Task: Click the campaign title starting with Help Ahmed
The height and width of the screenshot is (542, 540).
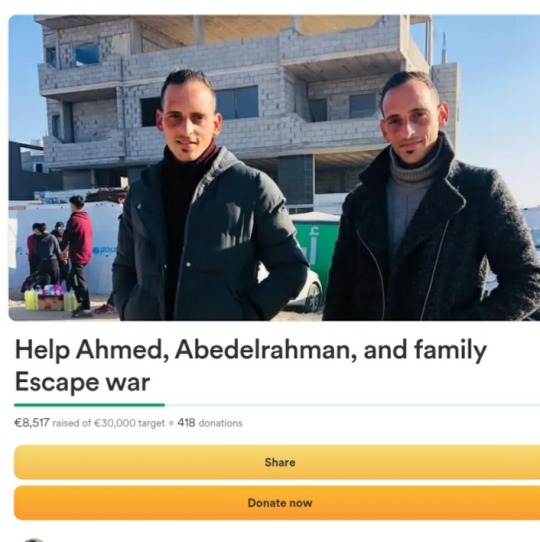Action: click(251, 365)
